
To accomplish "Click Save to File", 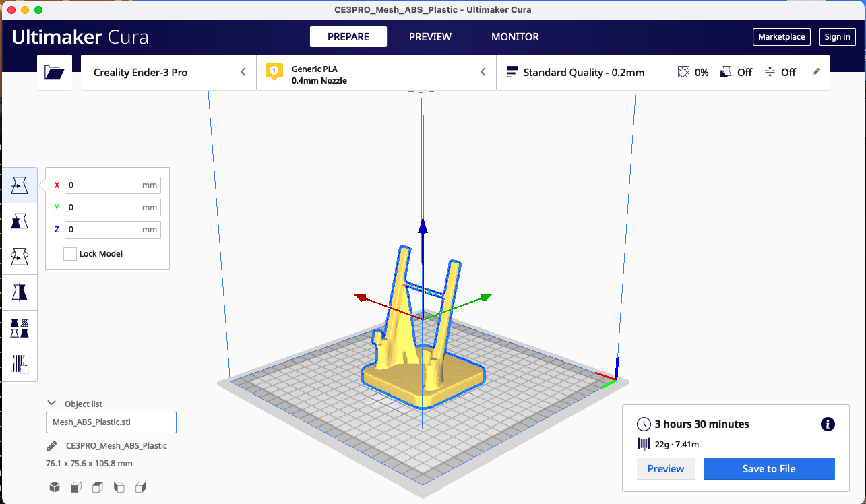I will click(769, 469).
